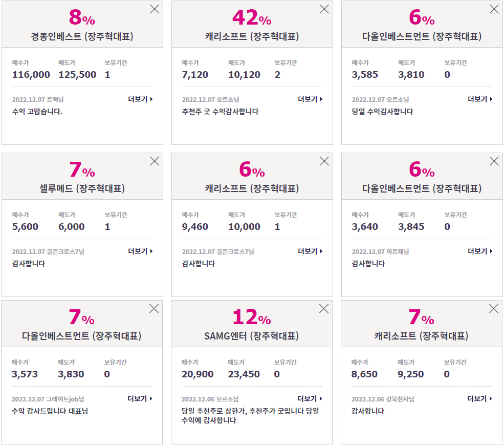The image size is (504, 446).
Task: Open 더보기 on SAMG엔터 review
Action: 310,399
